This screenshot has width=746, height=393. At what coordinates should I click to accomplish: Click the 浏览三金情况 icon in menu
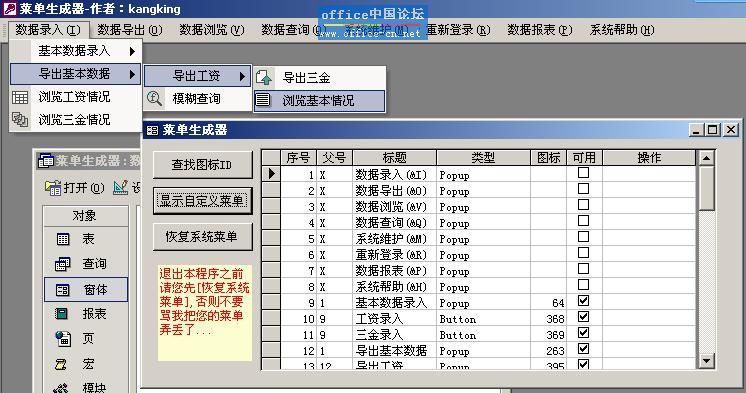point(20,119)
